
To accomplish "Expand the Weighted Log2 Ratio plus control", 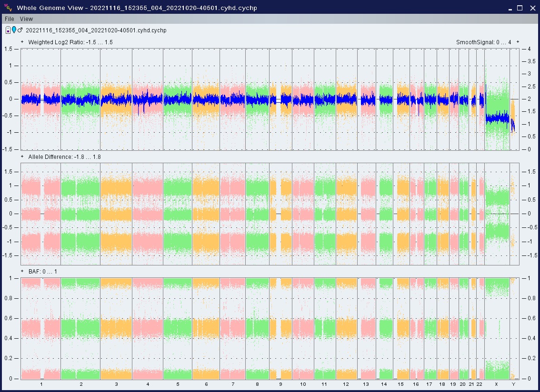I will pos(22,42).
